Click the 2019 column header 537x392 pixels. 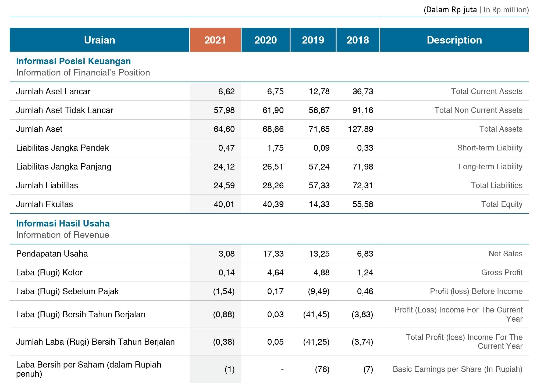(x=313, y=40)
